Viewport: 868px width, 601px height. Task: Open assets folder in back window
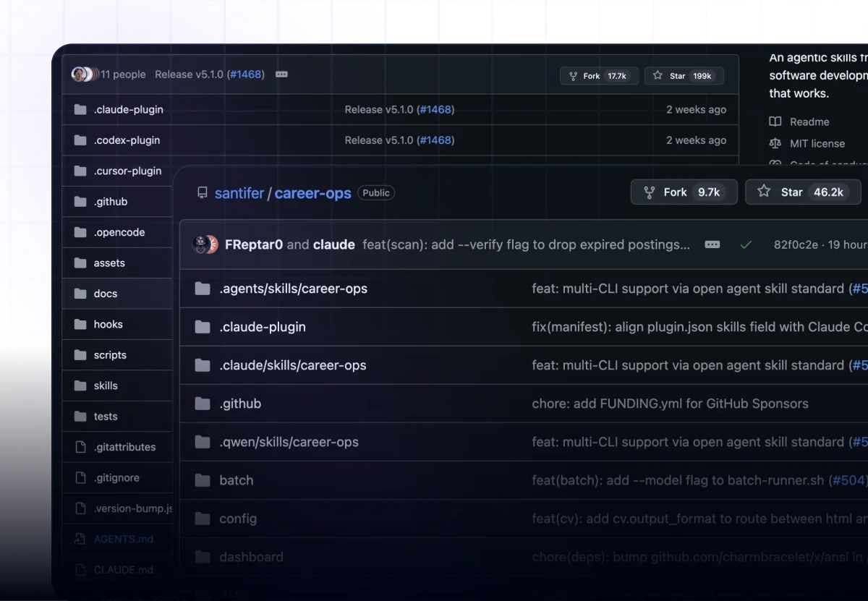pyautogui.click(x=109, y=263)
